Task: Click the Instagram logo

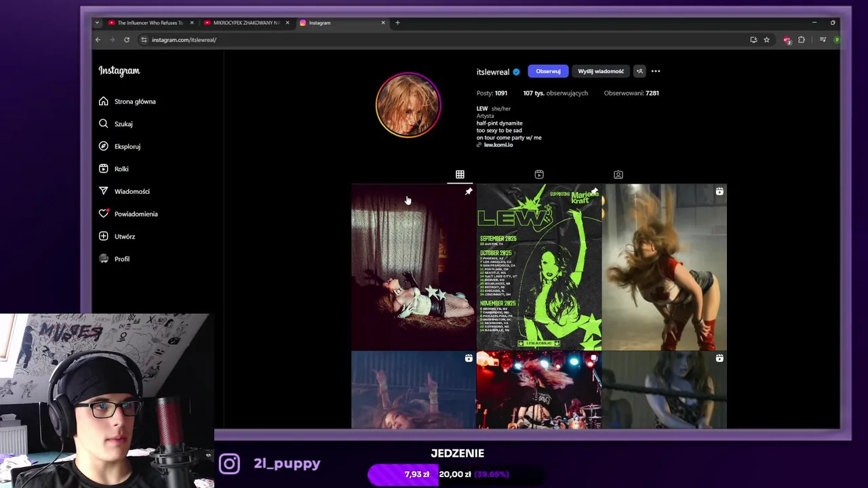Action: [119, 70]
